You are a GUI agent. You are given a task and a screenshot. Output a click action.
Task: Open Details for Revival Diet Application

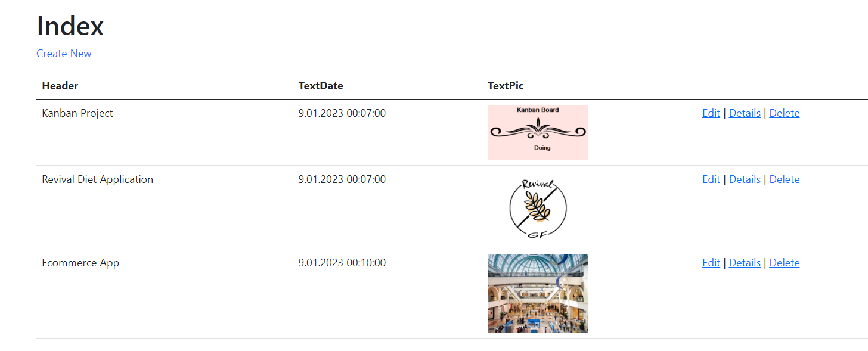[745, 179]
